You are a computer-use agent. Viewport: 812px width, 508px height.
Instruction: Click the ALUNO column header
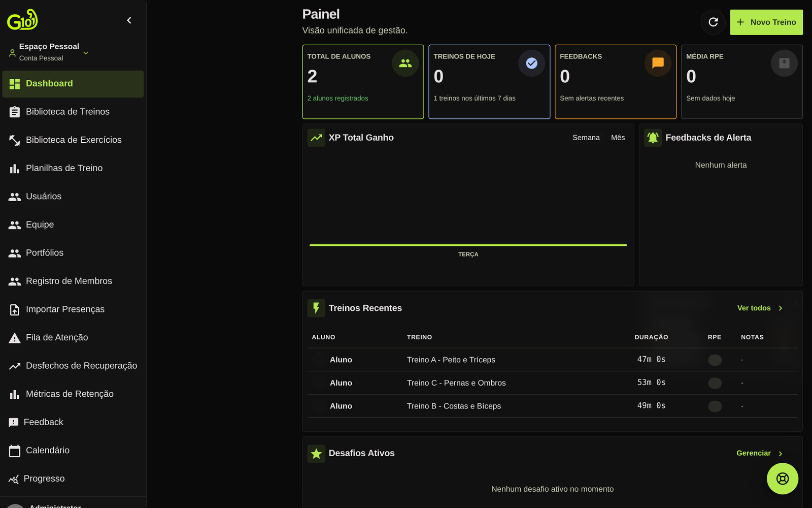[x=323, y=337]
